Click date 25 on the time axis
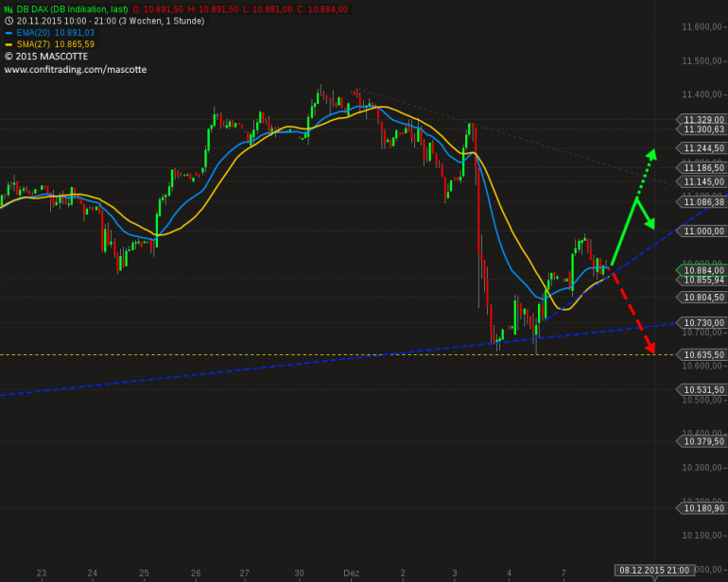Image resolution: width=728 pixels, height=582 pixels. (x=144, y=573)
